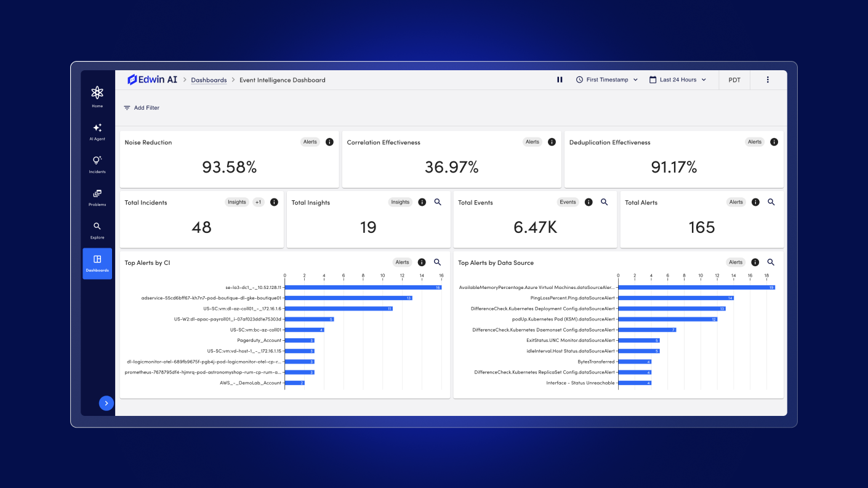The width and height of the screenshot is (868, 488).
Task: Click the PDT timezone button
Action: pos(734,80)
